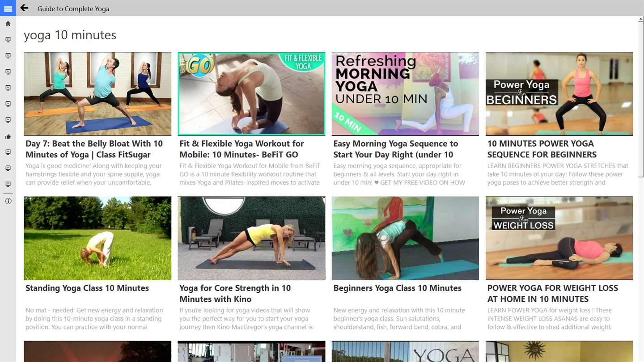Select the video icon just below thumbs-up
This screenshot has height=362, width=644.
point(8,152)
